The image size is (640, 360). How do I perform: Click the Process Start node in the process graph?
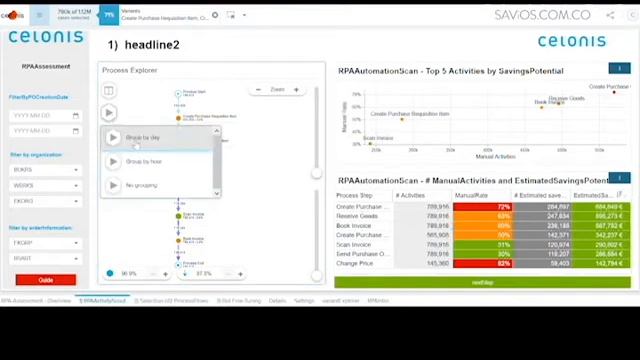pyautogui.click(x=178, y=94)
